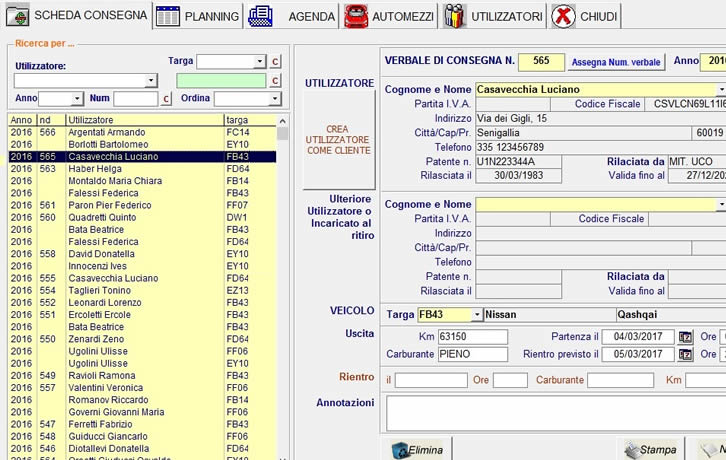The height and width of the screenshot is (460, 726).
Task: Select row Borlotti Bartolomeo in the list
Action: (x=142, y=145)
